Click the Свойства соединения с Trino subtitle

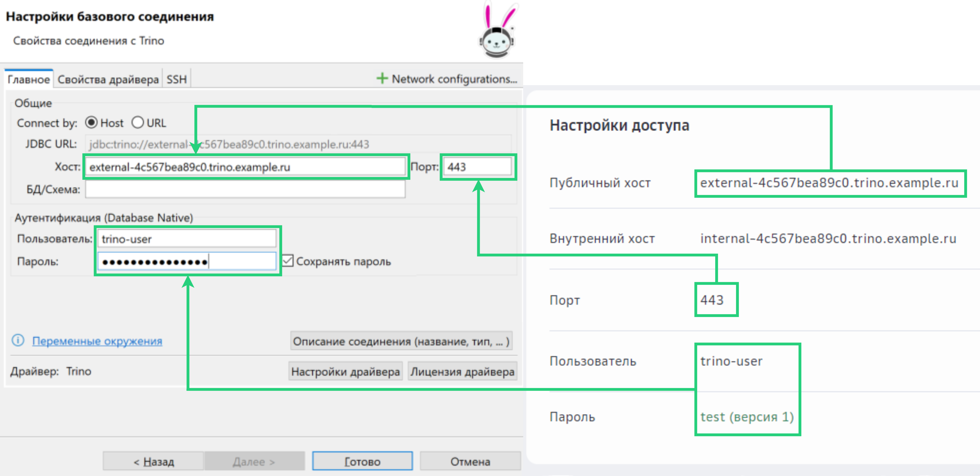pyautogui.click(x=89, y=40)
